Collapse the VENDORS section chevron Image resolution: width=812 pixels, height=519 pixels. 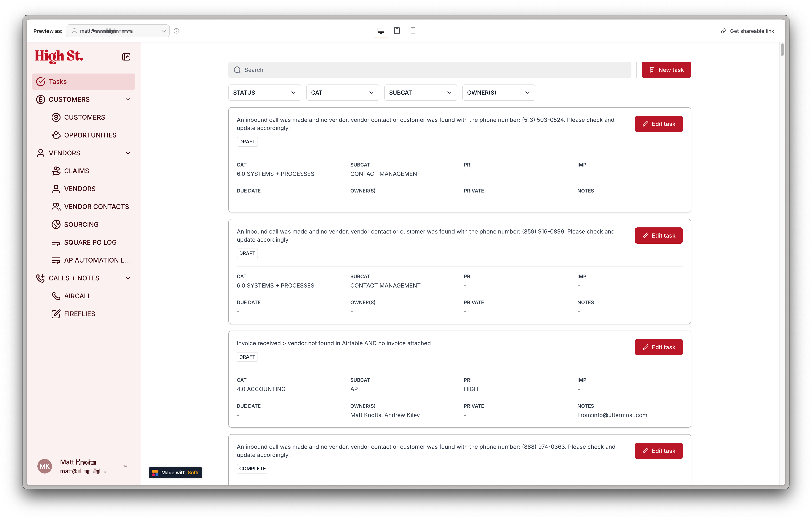[x=128, y=153]
